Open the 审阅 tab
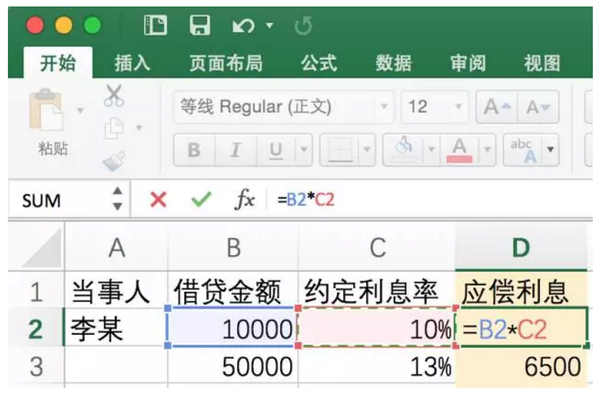 pyautogui.click(x=468, y=63)
